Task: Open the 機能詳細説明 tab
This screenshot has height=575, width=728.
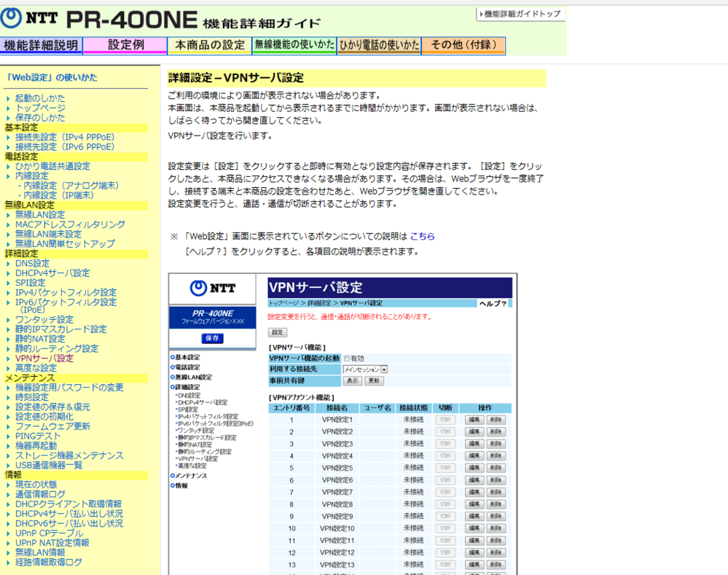Action: [41, 45]
